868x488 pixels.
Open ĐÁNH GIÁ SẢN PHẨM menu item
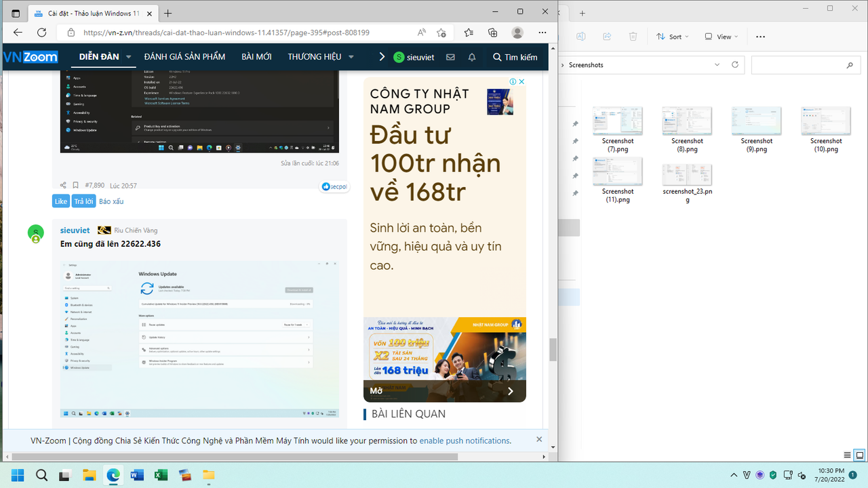point(184,57)
